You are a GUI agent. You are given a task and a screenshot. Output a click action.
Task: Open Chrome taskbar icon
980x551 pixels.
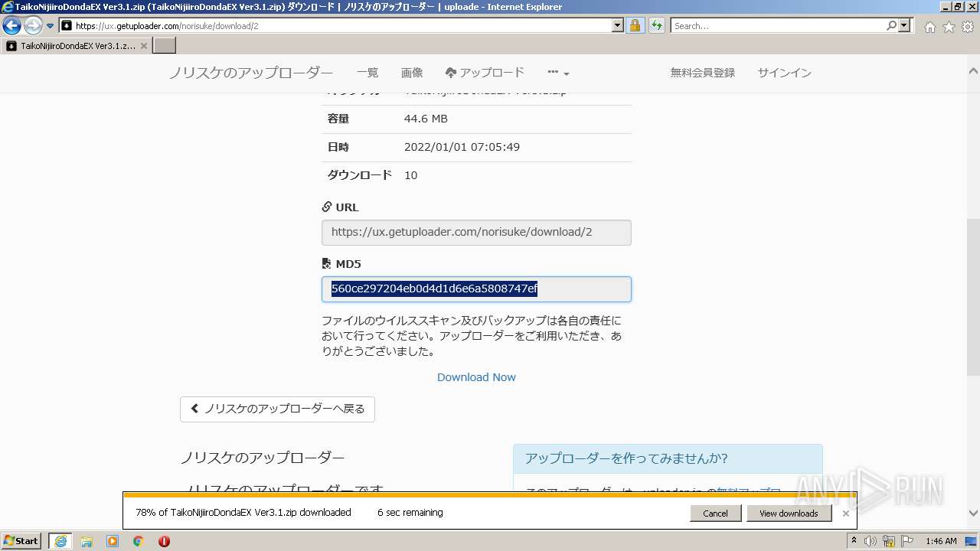[x=139, y=541]
